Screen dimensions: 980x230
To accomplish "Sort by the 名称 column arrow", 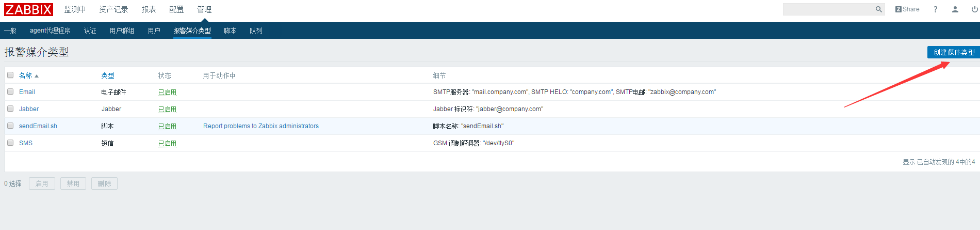I will (x=37, y=76).
